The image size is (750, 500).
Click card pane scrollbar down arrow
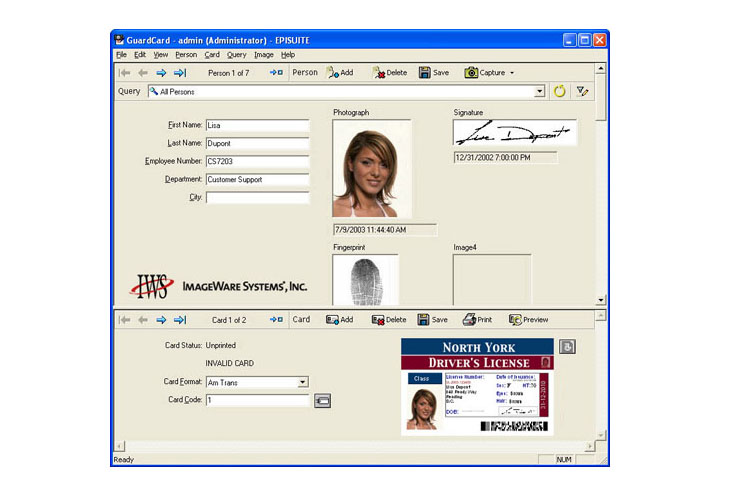[601, 435]
